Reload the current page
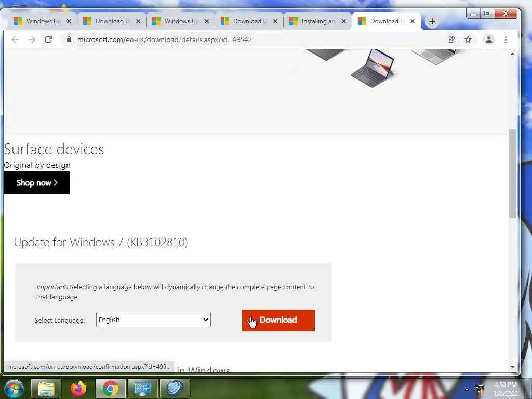The width and height of the screenshot is (532, 399). (x=48, y=39)
